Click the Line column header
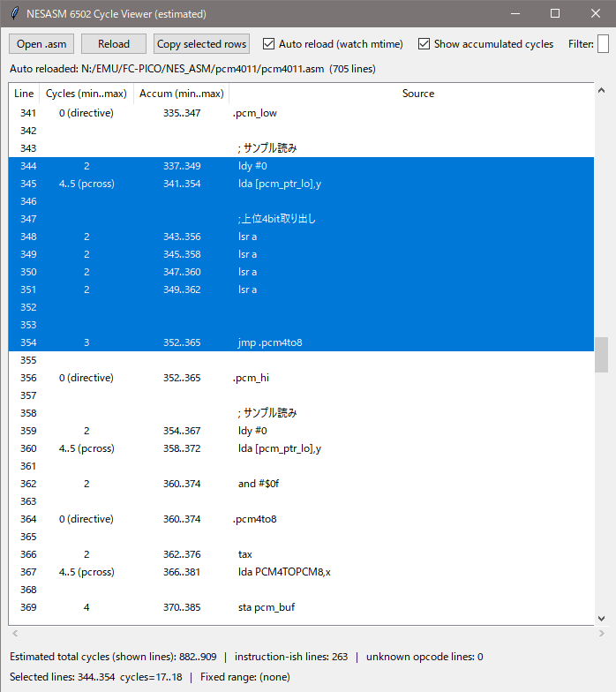The width and height of the screenshot is (616, 692). [24, 94]
